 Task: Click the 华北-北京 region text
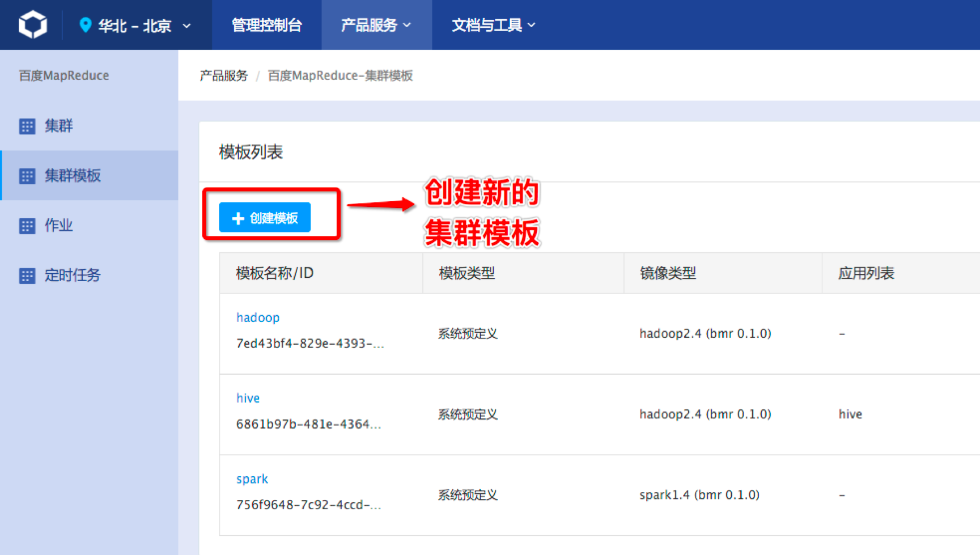(x=135, y=26)
